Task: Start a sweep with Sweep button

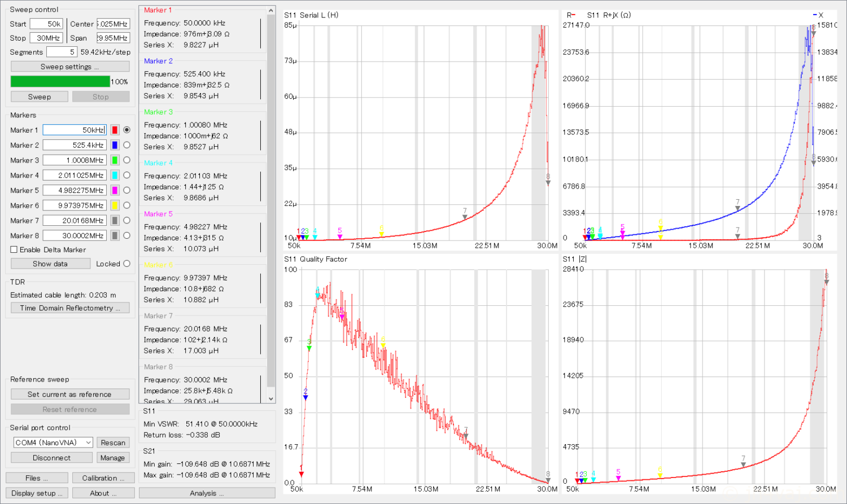Action: click(40, 97)
